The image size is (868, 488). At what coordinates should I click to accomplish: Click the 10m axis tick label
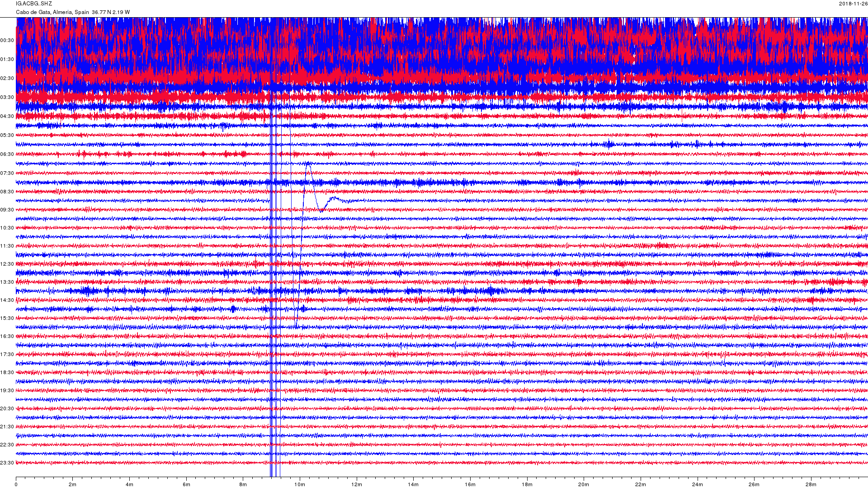pos(300,485)
